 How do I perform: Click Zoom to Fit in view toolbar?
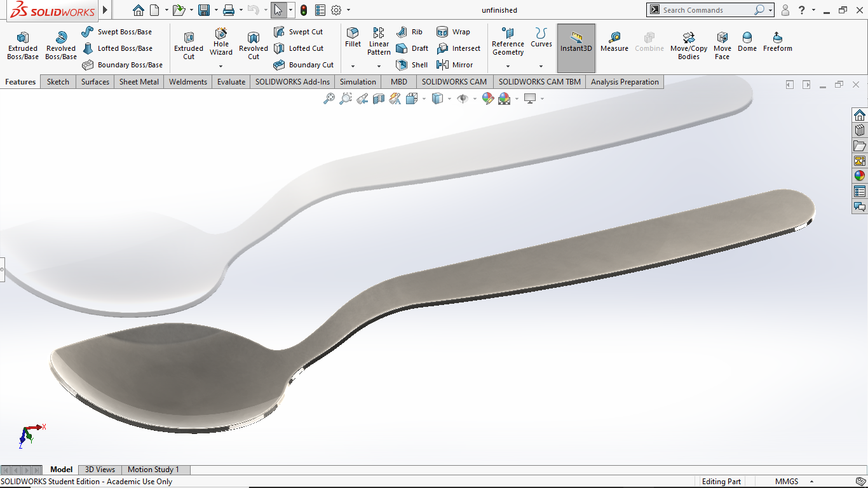pos(329,98)
